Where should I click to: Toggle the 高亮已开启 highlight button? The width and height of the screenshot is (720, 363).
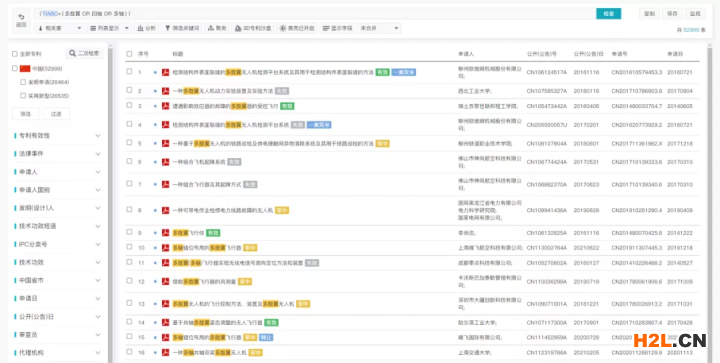[x=297, y=28]
